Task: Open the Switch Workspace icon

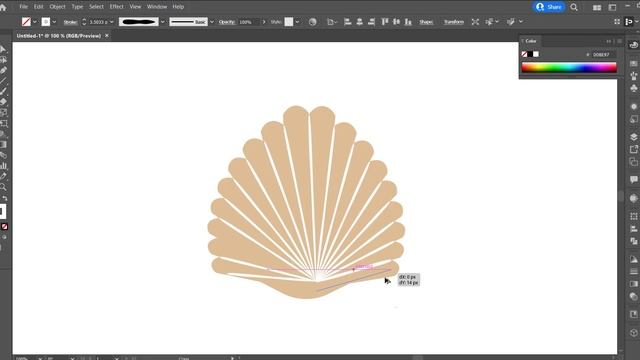Action: point(612,7)
